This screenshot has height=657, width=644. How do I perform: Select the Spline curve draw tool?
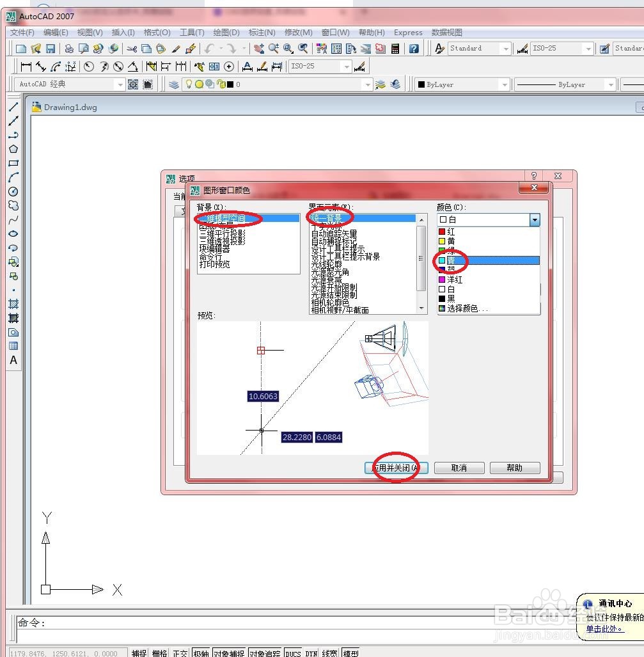click(13, 219)
